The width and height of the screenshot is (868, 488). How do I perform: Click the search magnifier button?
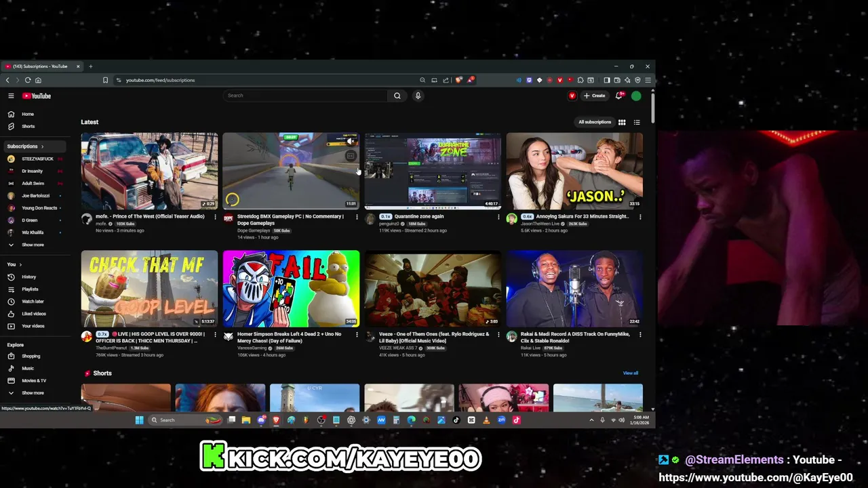(x=397, y=96)
